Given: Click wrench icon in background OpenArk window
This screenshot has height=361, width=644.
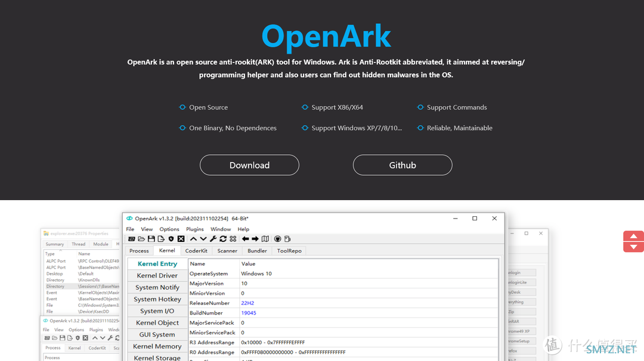Looking at the screenshot, I should pyautogui.click(x=110, y=338).
